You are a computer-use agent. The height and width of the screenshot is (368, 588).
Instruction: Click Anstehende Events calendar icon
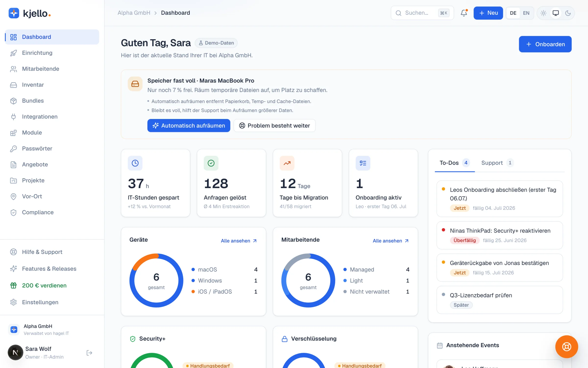[x=440, y=345]
